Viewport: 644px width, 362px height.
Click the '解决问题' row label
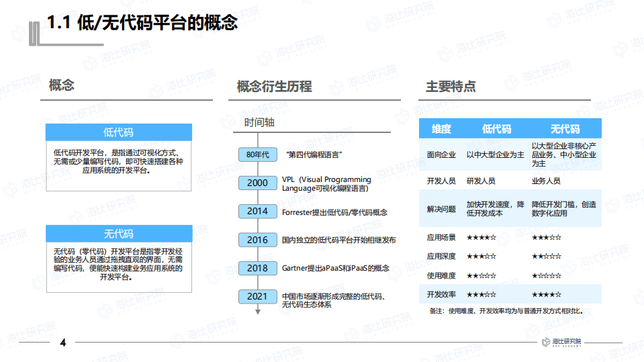[441, 209]
